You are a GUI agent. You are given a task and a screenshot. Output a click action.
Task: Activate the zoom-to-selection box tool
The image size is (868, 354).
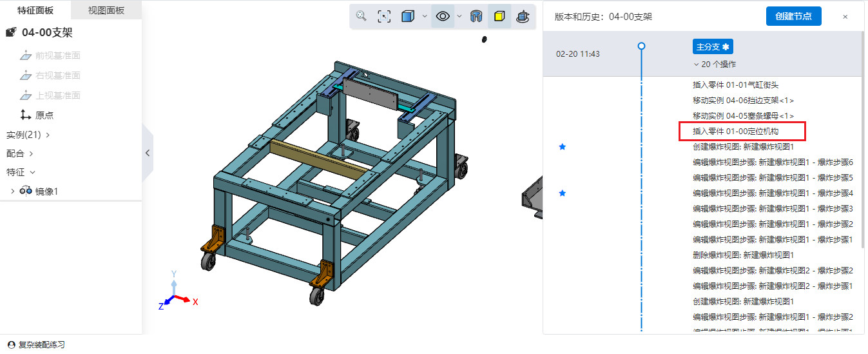coord(384,16)
